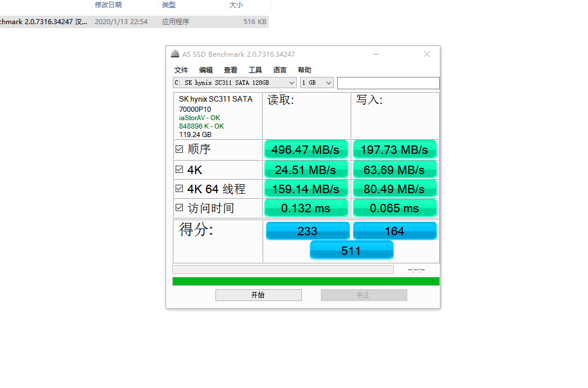Open the 工具 menu
This screenshot has width=588, height=388.
click(255, 70)
